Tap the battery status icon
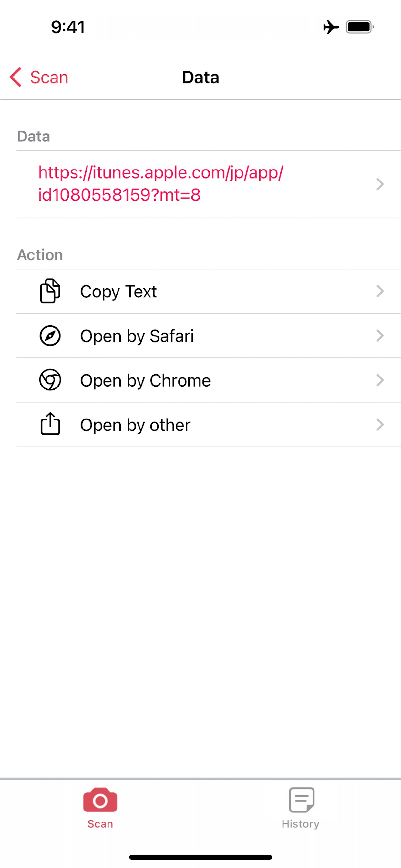This screenshot has height=868, width=401. pyautogui.click(x=360, y=27)
